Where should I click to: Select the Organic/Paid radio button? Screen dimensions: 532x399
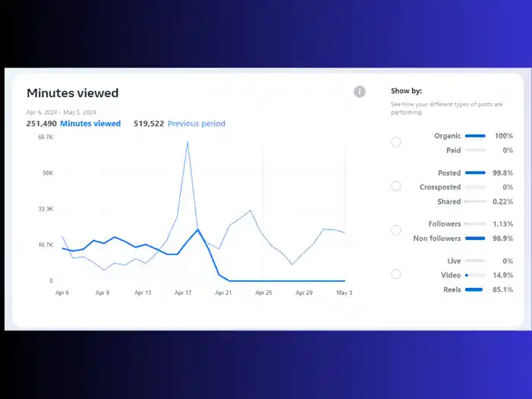click(396, 142)
